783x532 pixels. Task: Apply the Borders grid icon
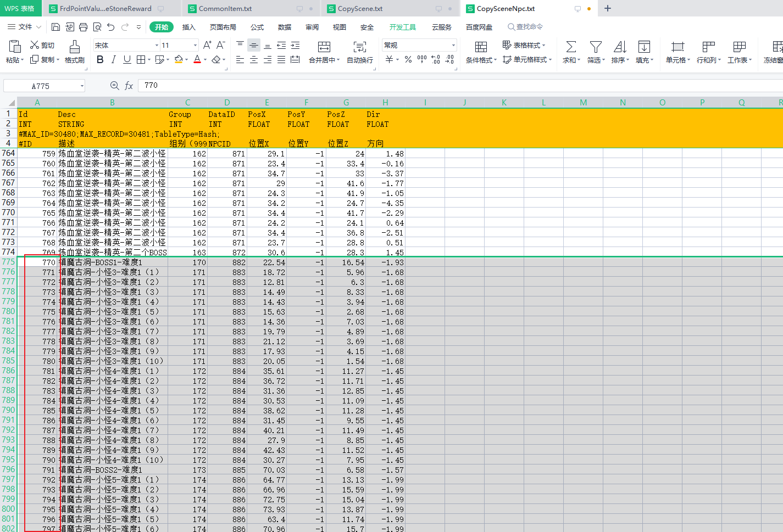click(141, 59)
